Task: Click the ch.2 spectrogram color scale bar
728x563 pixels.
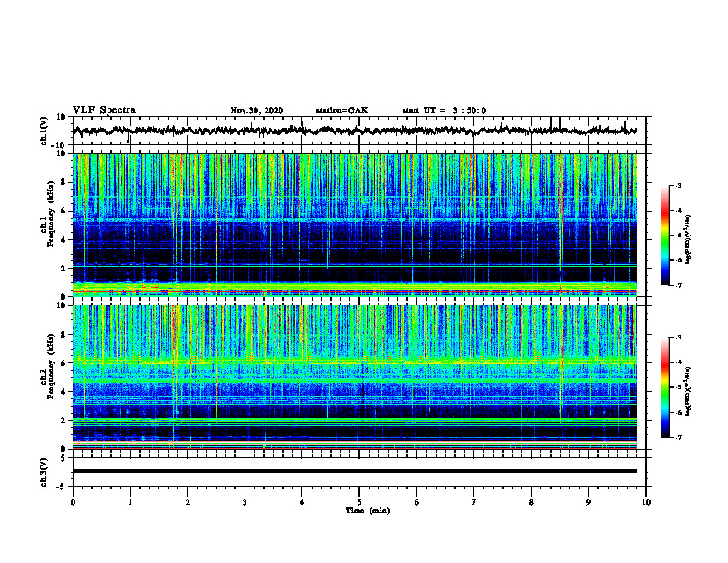Action: pyautogui.click(x=665, y=387)
